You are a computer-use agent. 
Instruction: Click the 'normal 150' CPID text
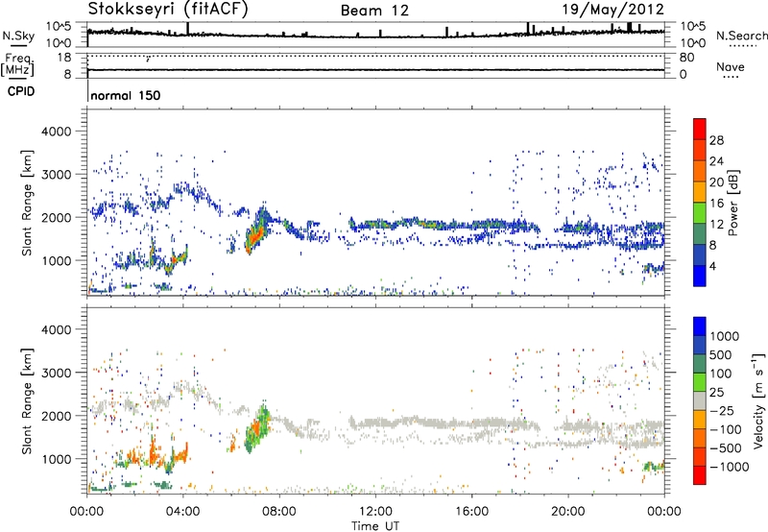point(126,95)
